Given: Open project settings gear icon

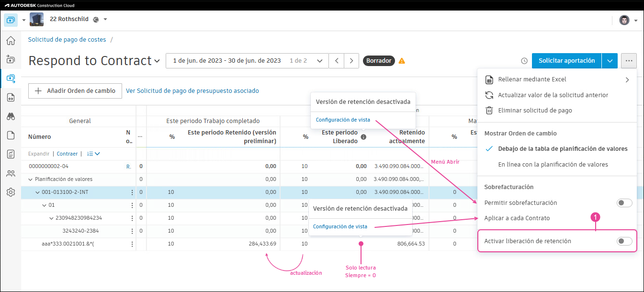Looking at the screenshot, I should [x=11, y=192].
